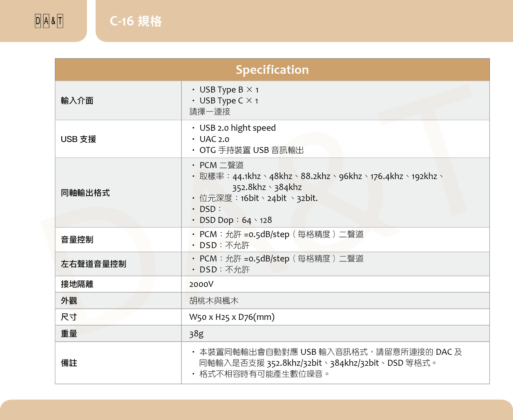Select the '備註' row label
This screenshot has height=420, width=513.
(x=69, y=363)
